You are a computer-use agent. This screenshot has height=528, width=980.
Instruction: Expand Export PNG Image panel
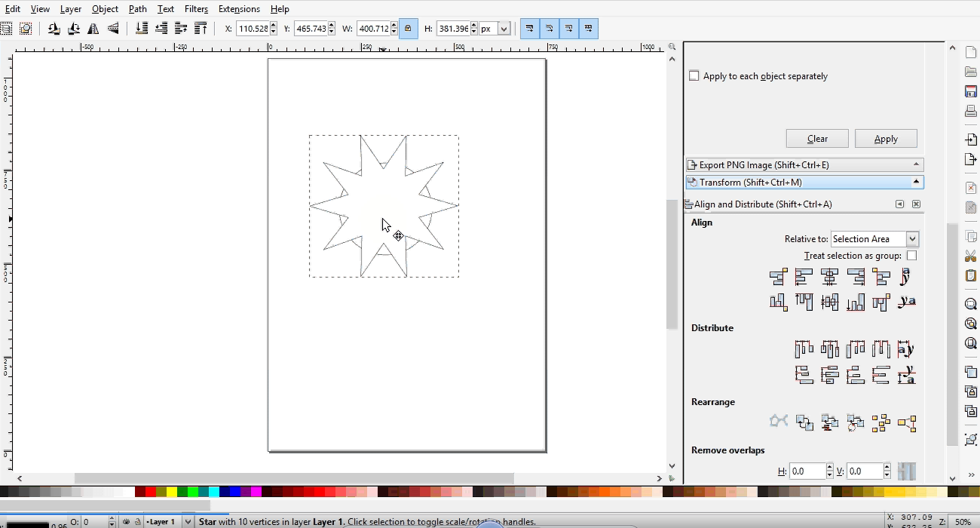804,164
